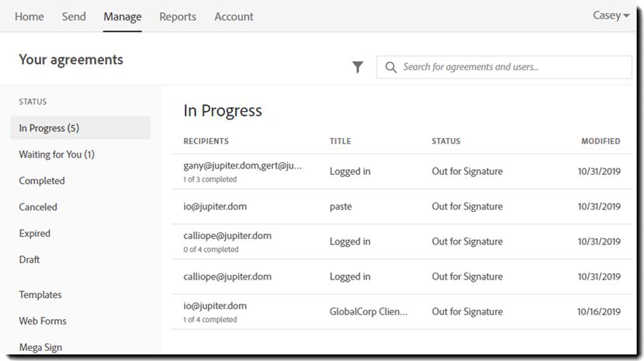Go to the Reports tab
This screenshot has height=361, width=644.
[178, 16]
